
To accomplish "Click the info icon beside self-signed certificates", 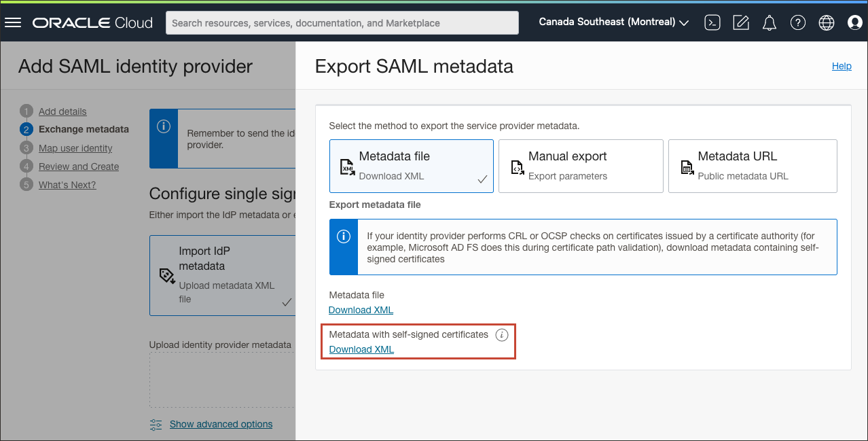I will click(x=501, y=334).
